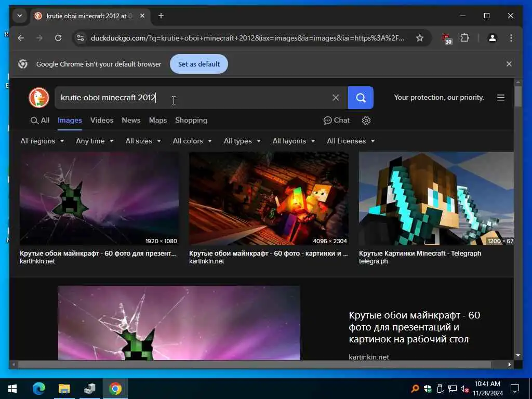
Task: Close the krutie oboi minecraft tab
Action: click(x=142, y=16)
